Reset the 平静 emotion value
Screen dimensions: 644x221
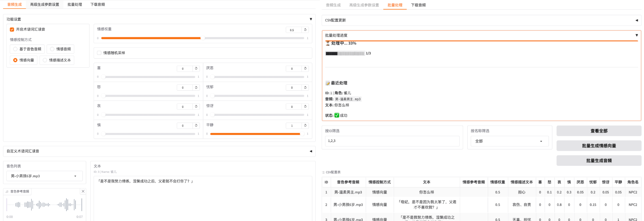(x=305, y=126)
